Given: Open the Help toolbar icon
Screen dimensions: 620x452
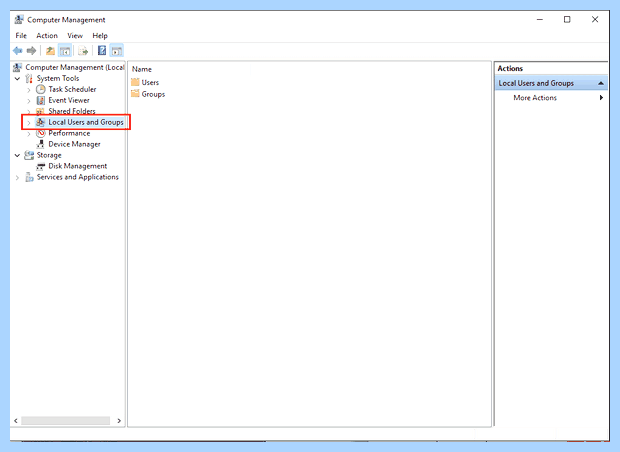Looking at the screenshot, I should click(102, 50).
